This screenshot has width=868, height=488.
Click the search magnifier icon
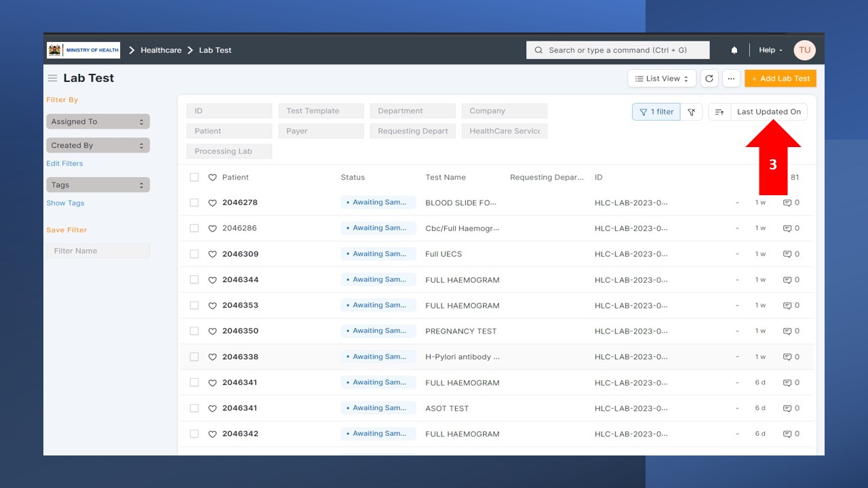pyautogui.click(x=538, y=50)
